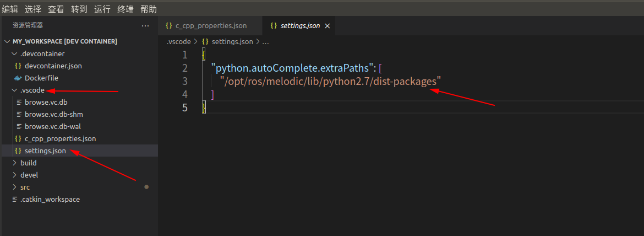
Task: Open the 运行 menu
Action: 102,9
